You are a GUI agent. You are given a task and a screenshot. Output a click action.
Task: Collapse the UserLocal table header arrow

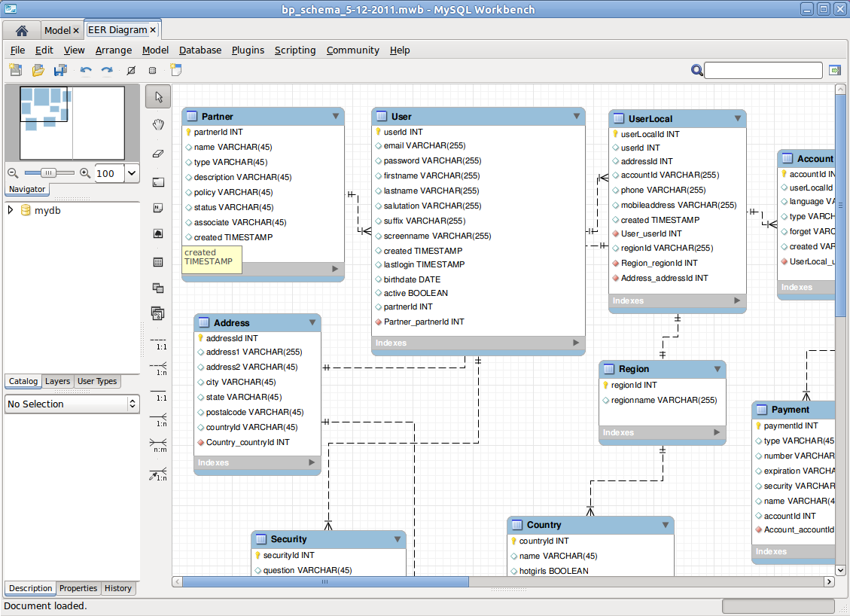(738, 118)
